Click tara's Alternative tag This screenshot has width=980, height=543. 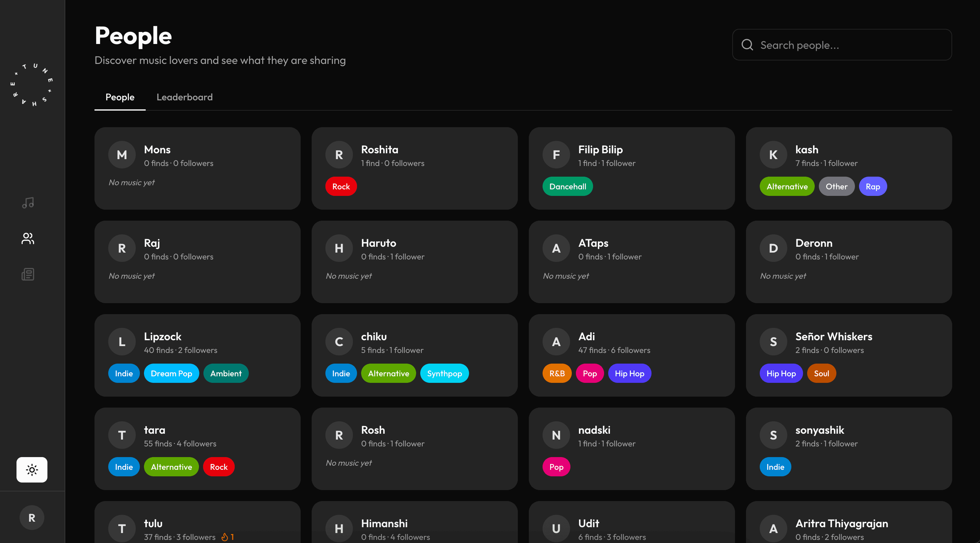tap(171, 467)
